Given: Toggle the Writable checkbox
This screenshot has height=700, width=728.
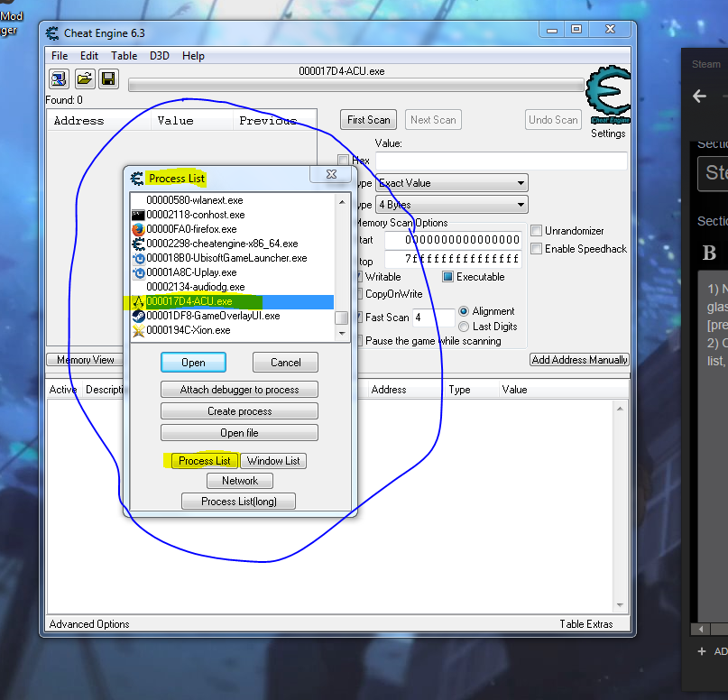Looking at the screenshot, I should click(359, 277).
